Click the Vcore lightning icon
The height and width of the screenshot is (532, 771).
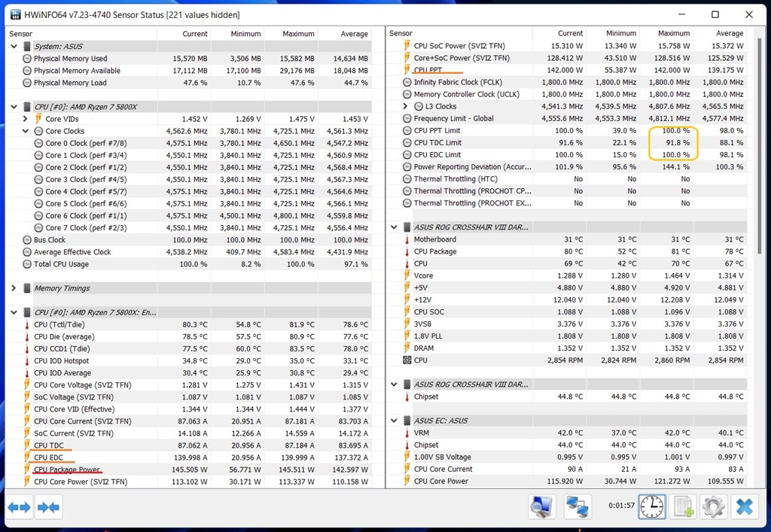point(407,275)
